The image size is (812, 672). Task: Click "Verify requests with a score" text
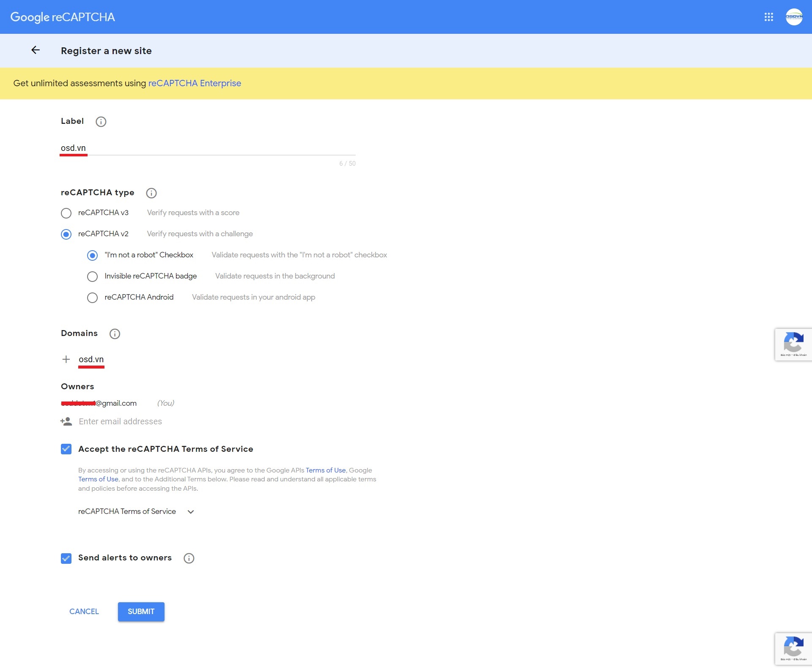click(x=193, y=213)
